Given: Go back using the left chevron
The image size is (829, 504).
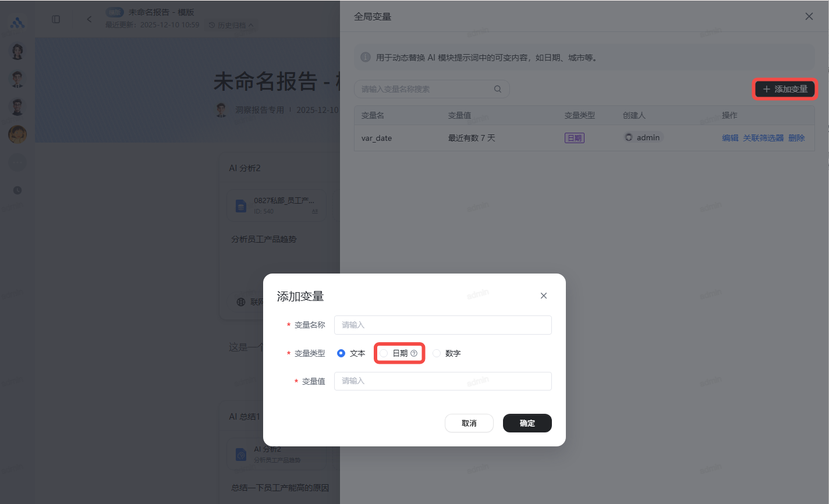Looking at the screenshot, I should pyautogui.click(x=89, y=19).
